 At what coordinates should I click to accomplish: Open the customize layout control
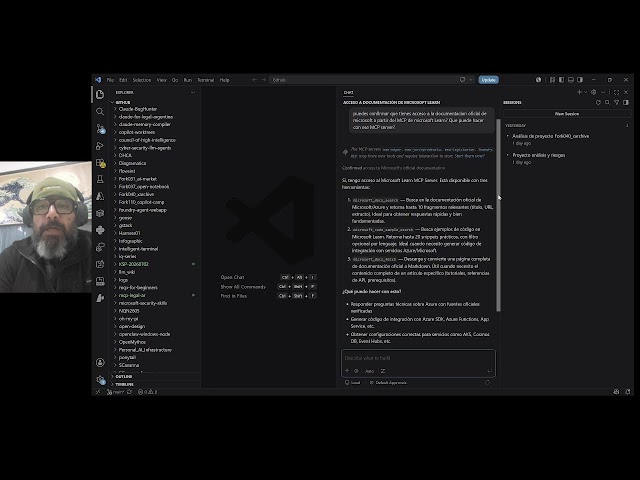pyautogui.click(x=552, y=80)
